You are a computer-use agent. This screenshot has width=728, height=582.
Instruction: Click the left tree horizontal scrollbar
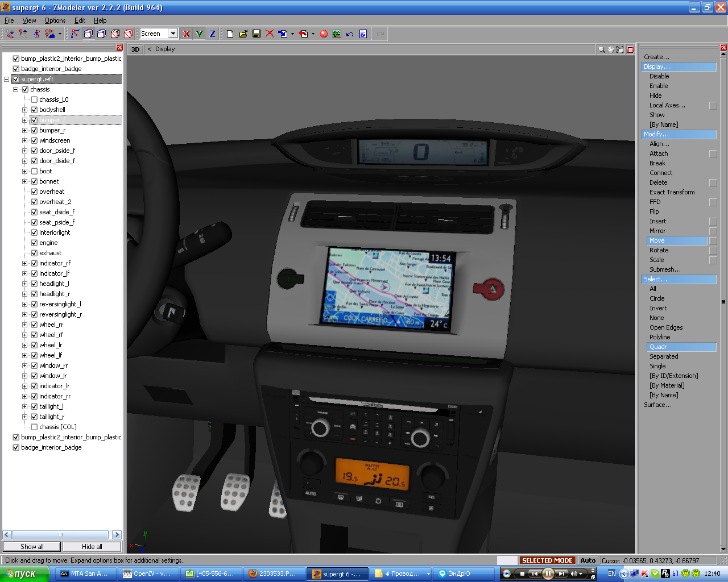[x=62, y=535]
